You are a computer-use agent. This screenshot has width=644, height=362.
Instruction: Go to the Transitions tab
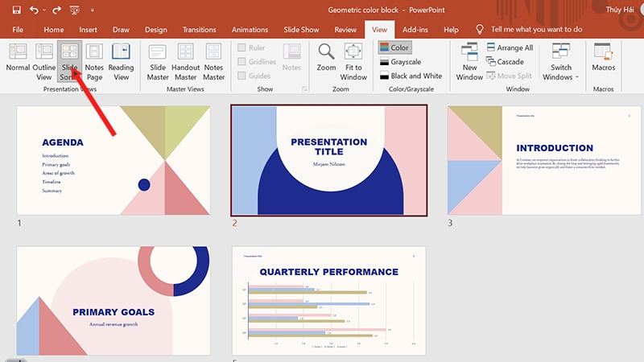199,30
